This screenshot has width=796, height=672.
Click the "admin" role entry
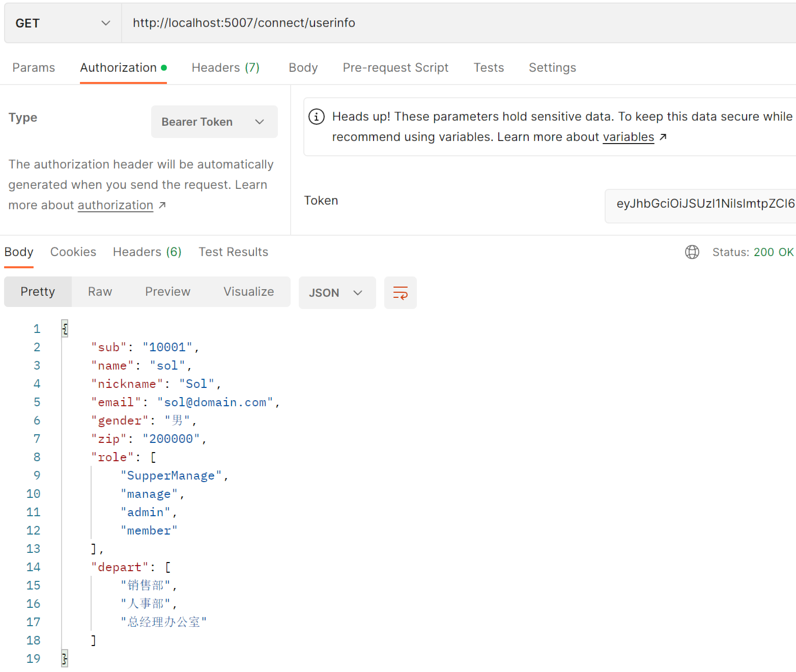point(146,512)
